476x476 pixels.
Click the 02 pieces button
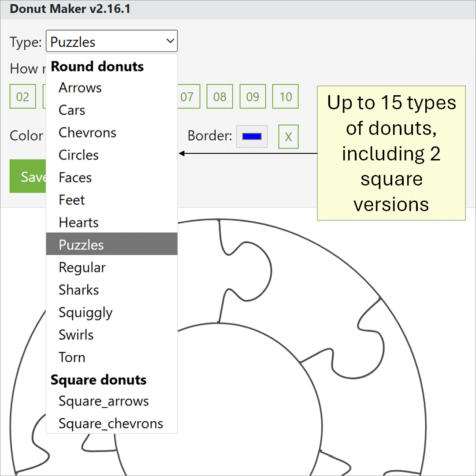(22, 97)
